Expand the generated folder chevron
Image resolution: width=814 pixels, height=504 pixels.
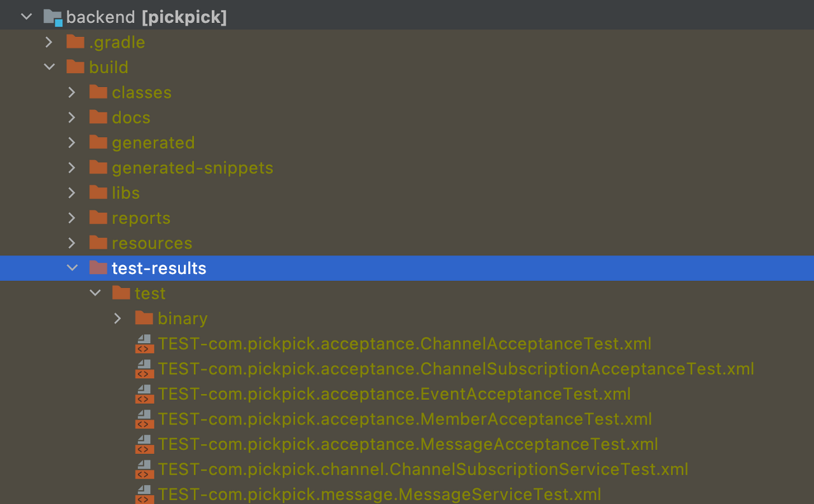[72, 143]
